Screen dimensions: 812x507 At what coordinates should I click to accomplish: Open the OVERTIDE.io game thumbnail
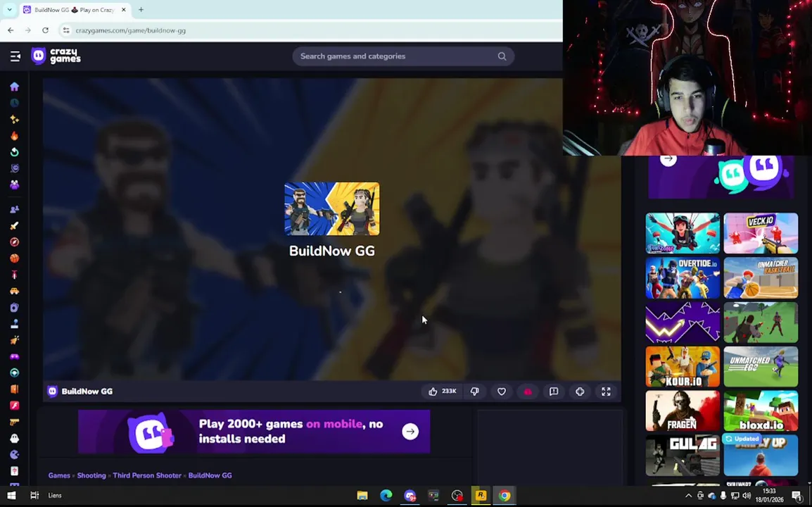pos(683,278)
